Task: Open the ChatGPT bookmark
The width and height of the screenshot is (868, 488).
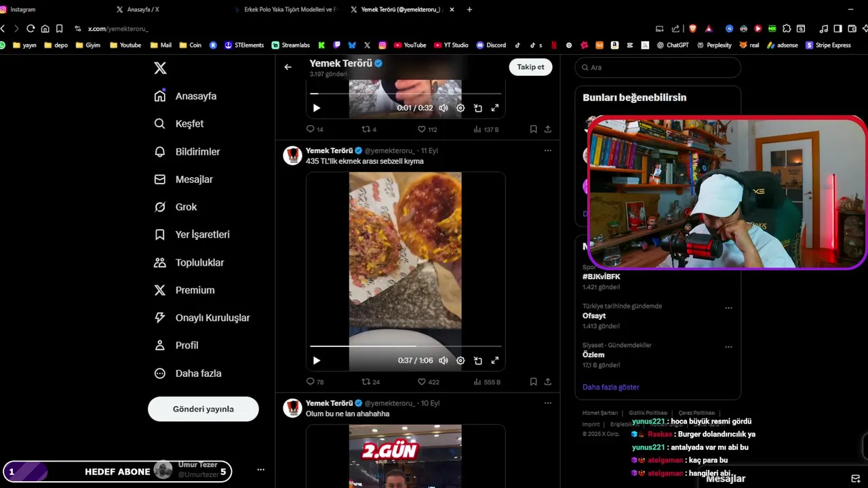Action: coord(673,45)
